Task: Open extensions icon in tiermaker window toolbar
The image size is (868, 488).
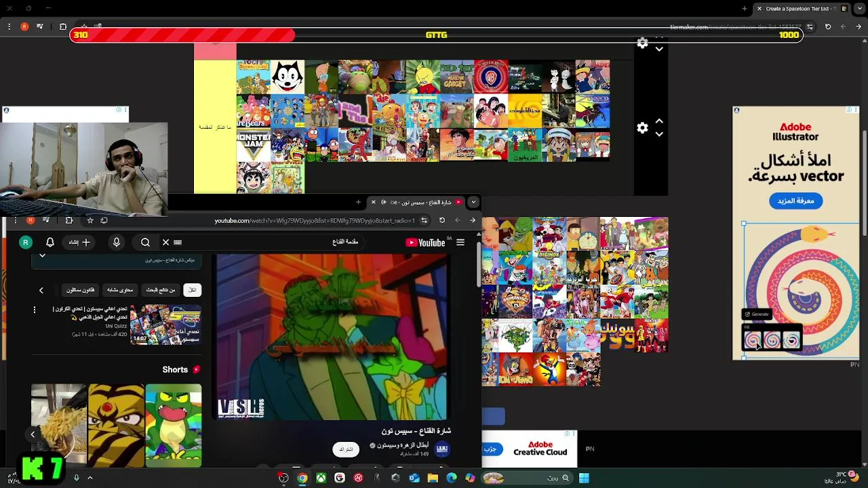Action: click(63, 26)
